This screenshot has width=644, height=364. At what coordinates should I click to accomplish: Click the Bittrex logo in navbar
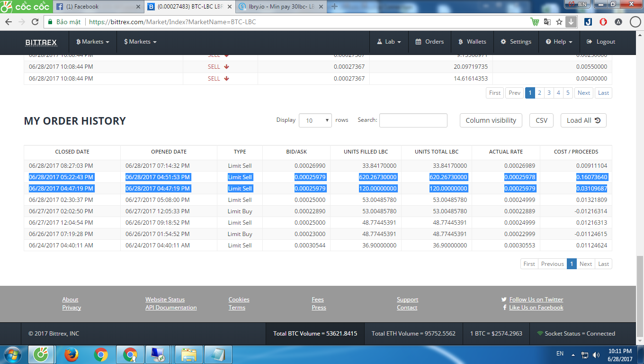click(x=41, y=42)
